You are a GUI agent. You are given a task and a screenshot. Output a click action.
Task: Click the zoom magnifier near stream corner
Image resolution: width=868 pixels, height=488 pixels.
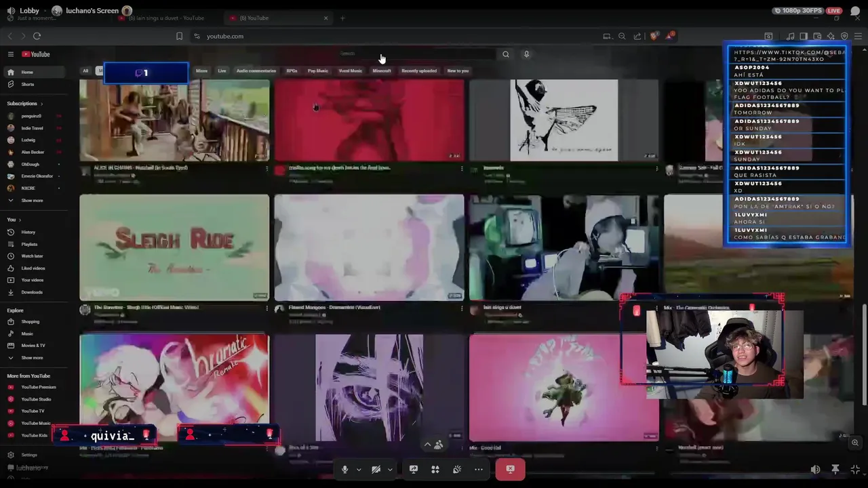855,443
